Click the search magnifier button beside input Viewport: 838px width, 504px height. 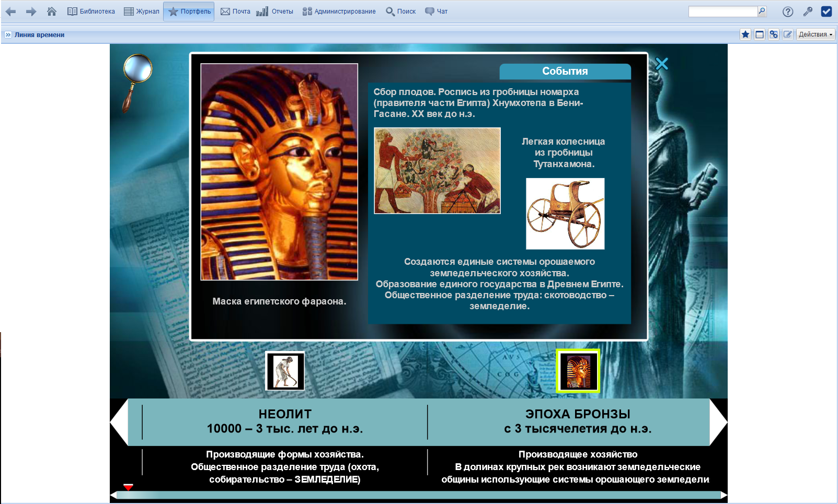(762, 11)
